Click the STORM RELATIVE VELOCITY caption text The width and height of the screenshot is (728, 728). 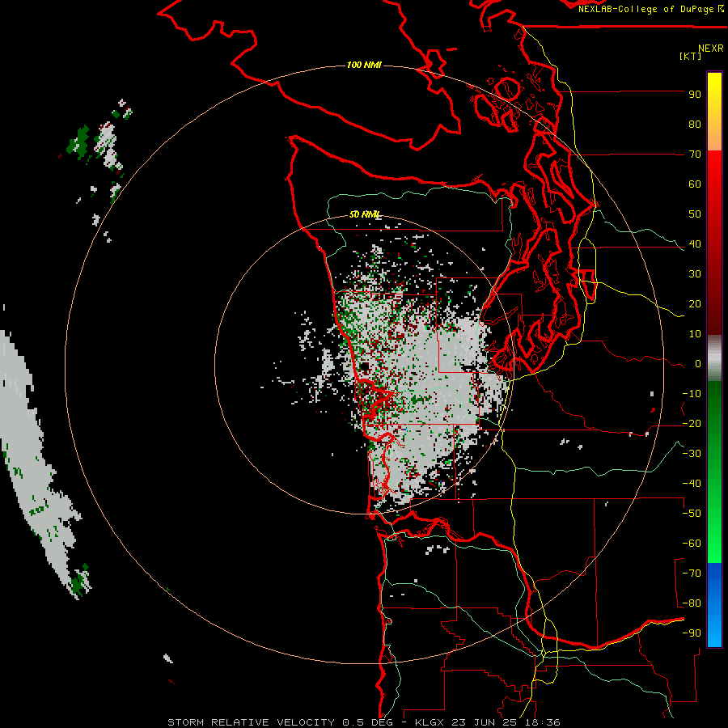(x=252, y=722)
